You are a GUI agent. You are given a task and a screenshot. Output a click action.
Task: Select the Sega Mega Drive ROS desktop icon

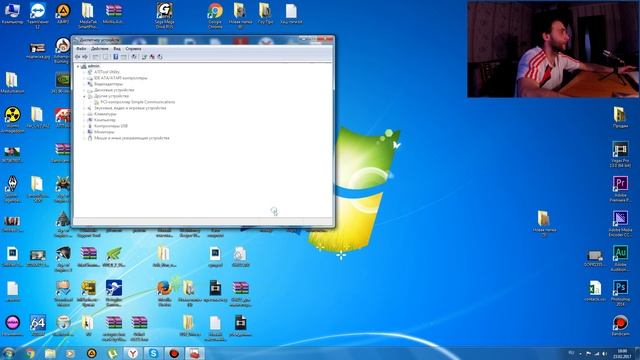pyautogui.click(x=164, y=16)
